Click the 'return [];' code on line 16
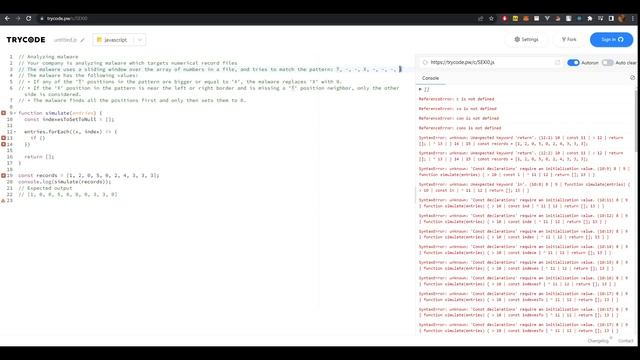 tap(39, 157)
